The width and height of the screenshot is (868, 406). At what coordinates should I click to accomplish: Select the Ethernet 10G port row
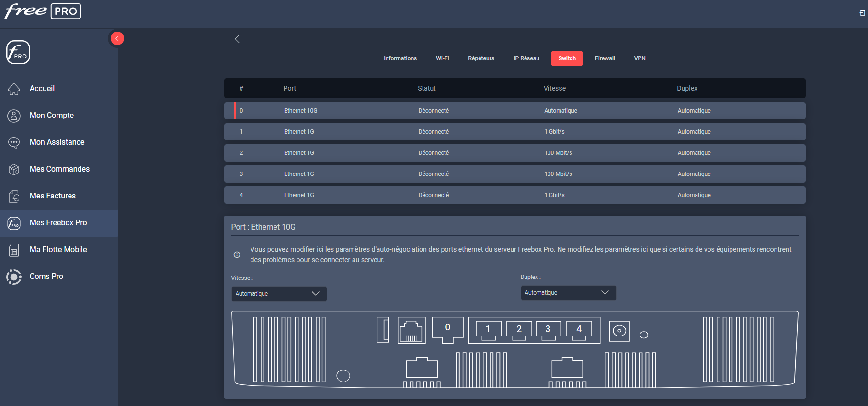point(514,111)
